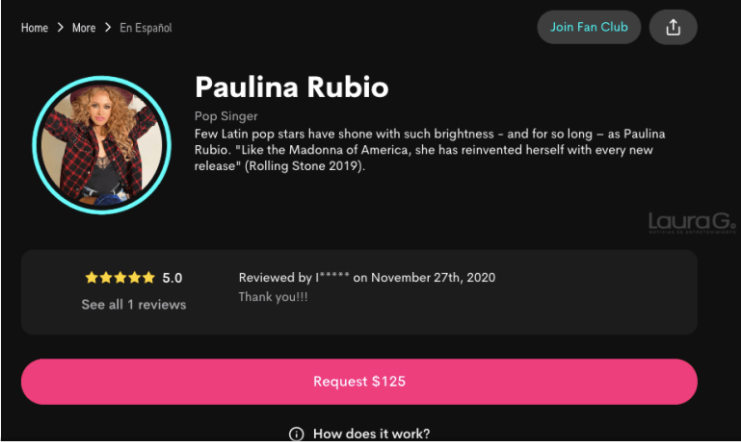Viewport: 741px width, 442px height.
Task: Click the chevron between More and En Español
Action: 108,27
